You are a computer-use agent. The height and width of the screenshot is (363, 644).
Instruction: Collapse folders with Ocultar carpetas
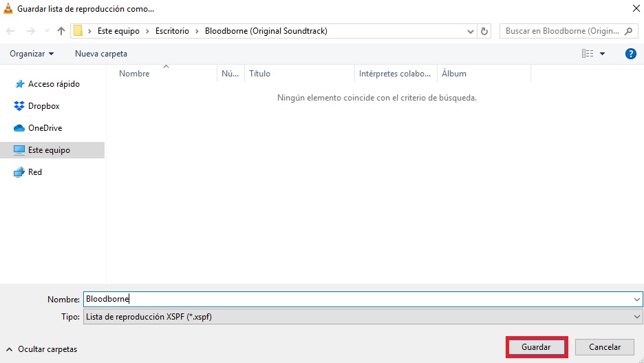point(42,349)
